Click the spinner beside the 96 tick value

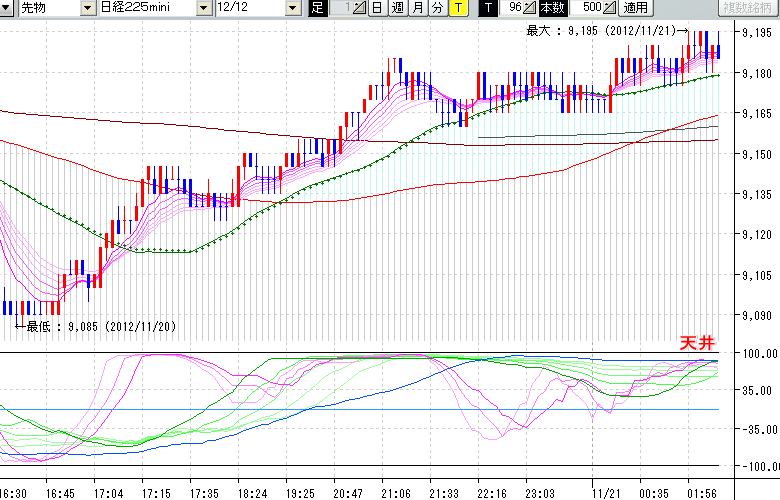click(530, 8)
